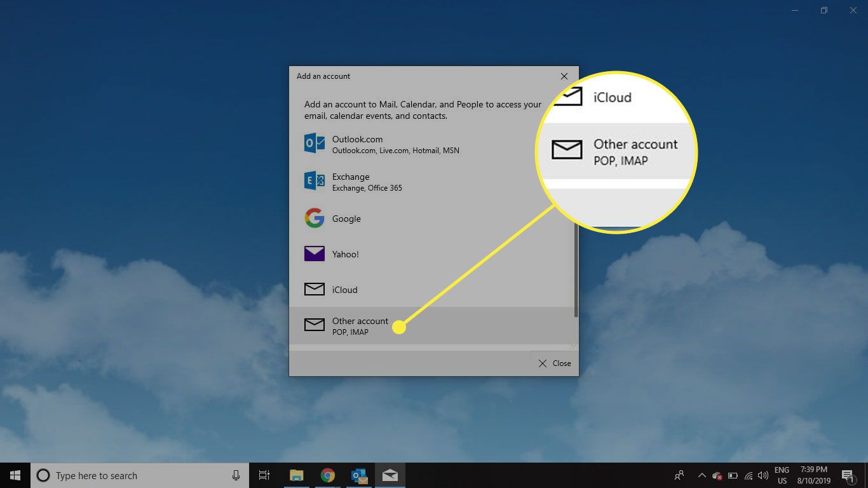Show hidden system tray icons
The width and height of the screenshot is (868, 488).
pyautogui.click(x=702, y=475)
